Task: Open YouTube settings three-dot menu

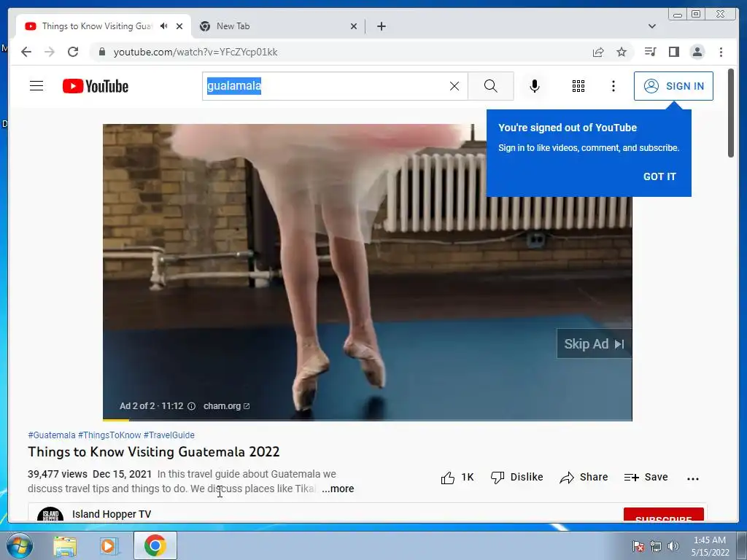Action: pyautogui.click(x=614, y=86)
